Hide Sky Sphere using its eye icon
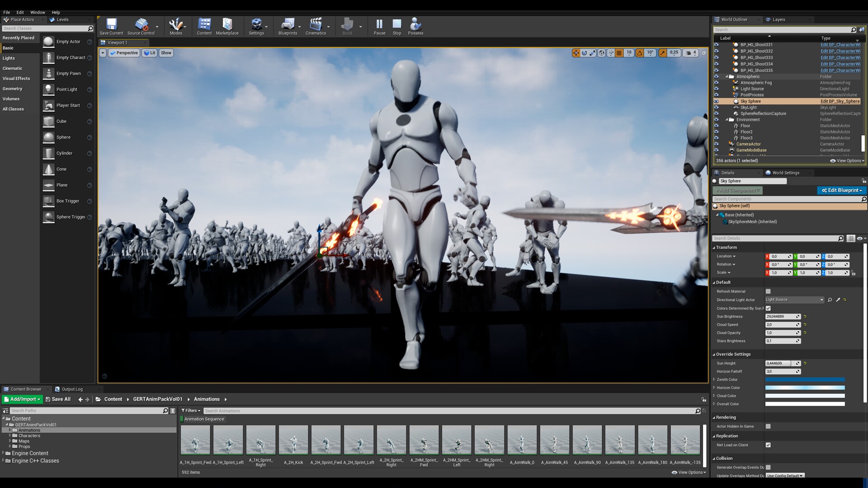868x488 pixels. coord(716,102)
